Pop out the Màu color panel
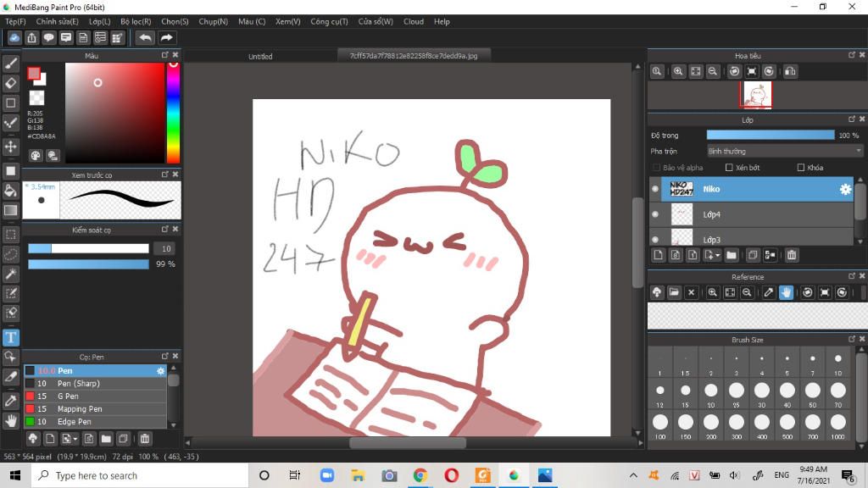This screenshot has width=868, height=488. [x=165, y=55]
